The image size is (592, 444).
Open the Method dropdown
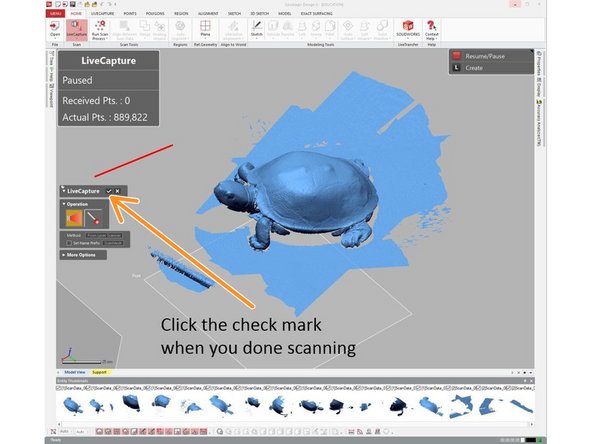(x=104, y=235)
